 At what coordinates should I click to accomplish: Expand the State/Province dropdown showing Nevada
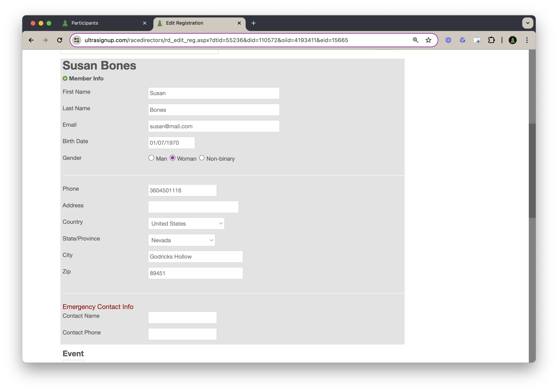182,240
